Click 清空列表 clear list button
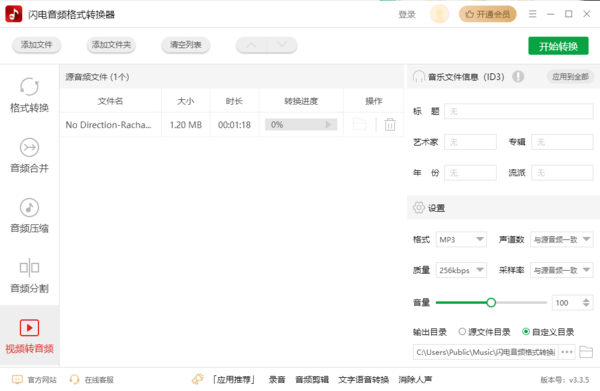The image size is (600, 391). click(x=186, y=45)
